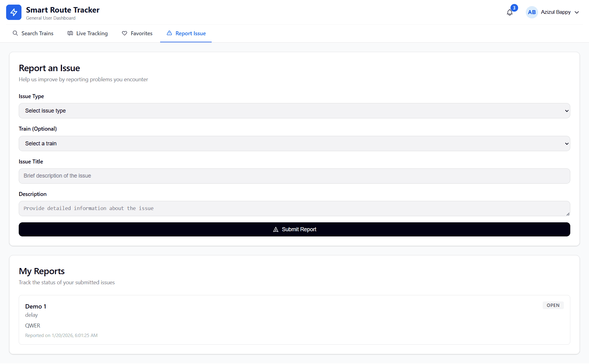Viewport: 589px width, 364px height.
Task: Click the Smart Route Tracker lightning logo
Action: click(14, 12)
